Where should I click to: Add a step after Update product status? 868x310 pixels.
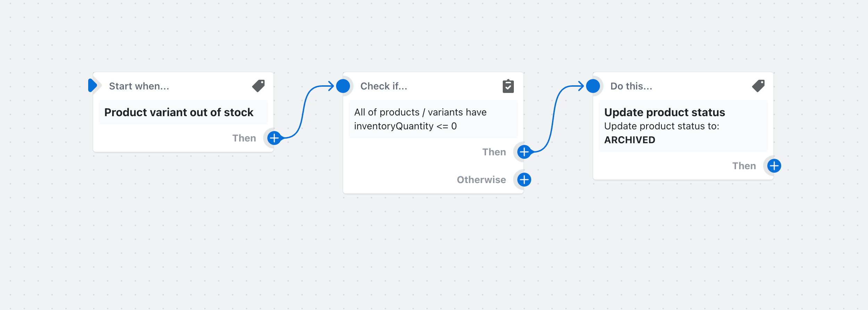[774, 166]
